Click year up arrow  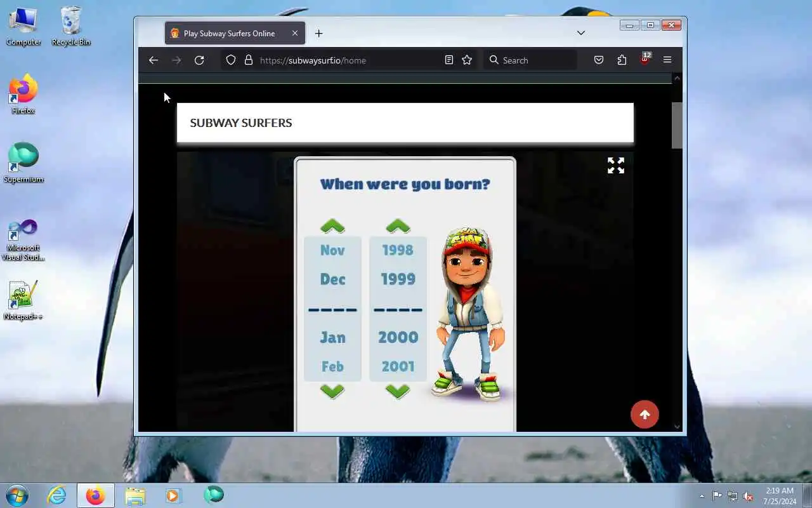398,226
